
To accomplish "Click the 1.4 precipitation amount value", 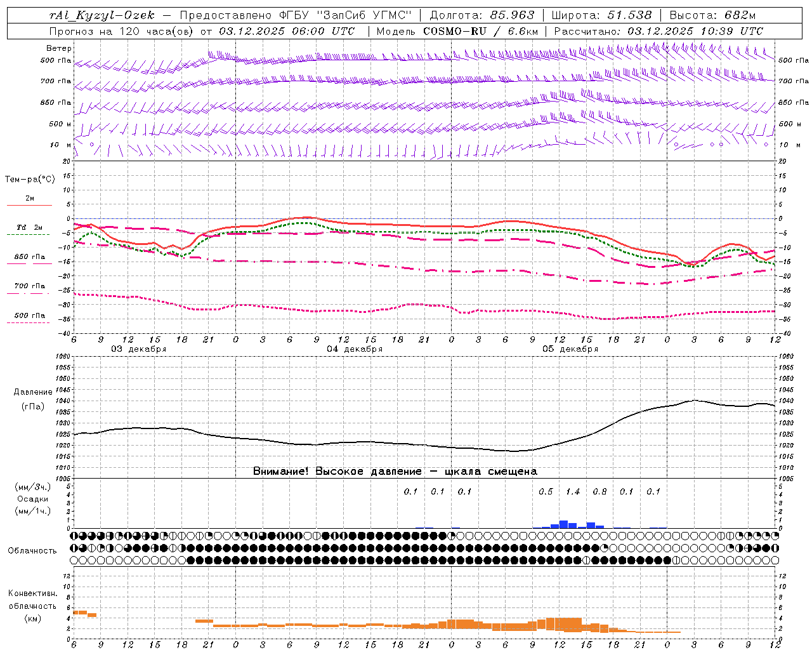I will 573,491.
